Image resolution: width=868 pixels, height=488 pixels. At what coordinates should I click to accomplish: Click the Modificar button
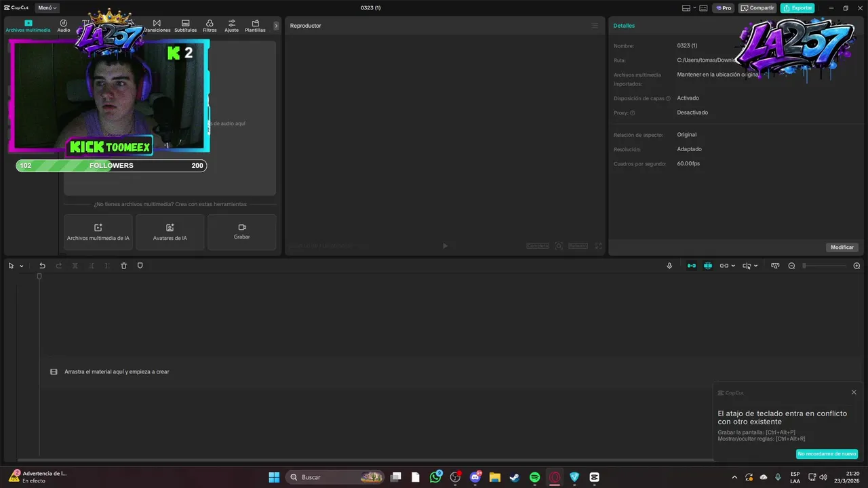[842, 247]
